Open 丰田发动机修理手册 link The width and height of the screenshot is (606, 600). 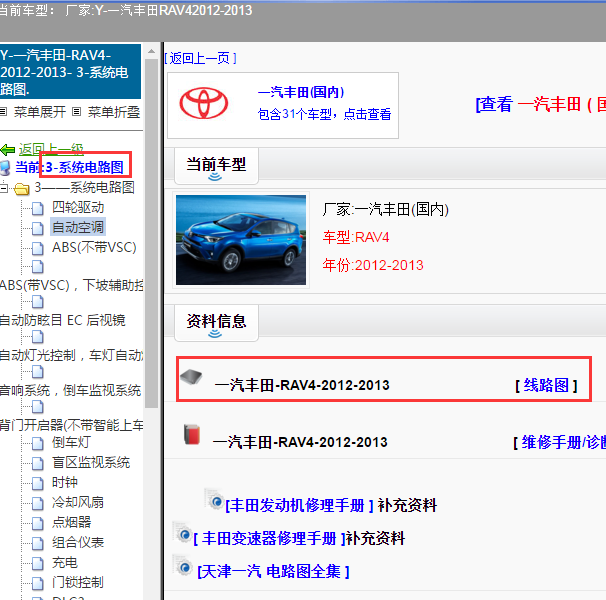(299, 505)
